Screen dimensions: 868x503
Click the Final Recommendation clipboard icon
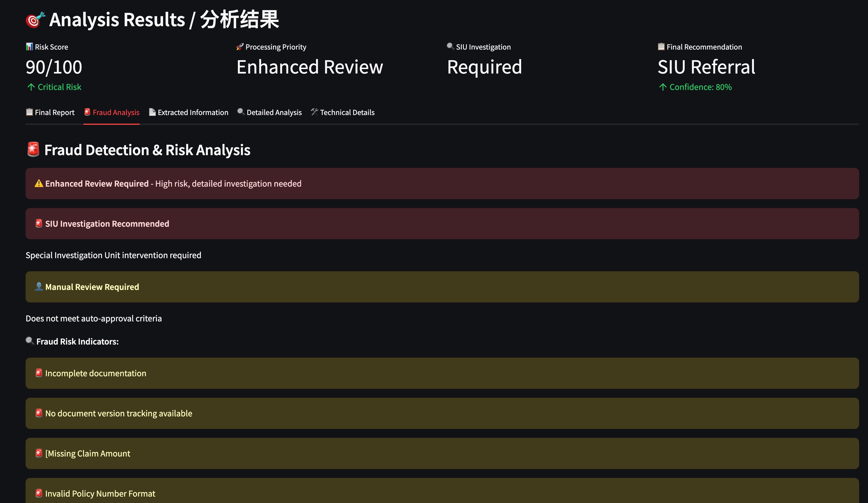pos(661,47)
